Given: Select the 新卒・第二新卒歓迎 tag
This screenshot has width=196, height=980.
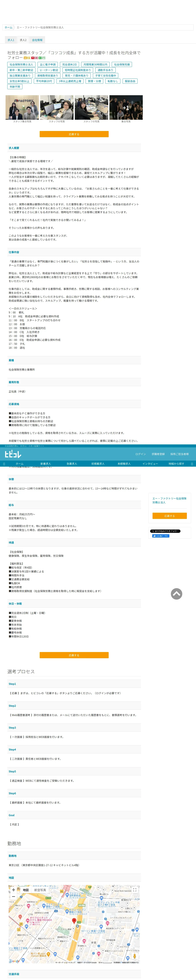Looking at the screenshot, I should (x=21, y=70).
